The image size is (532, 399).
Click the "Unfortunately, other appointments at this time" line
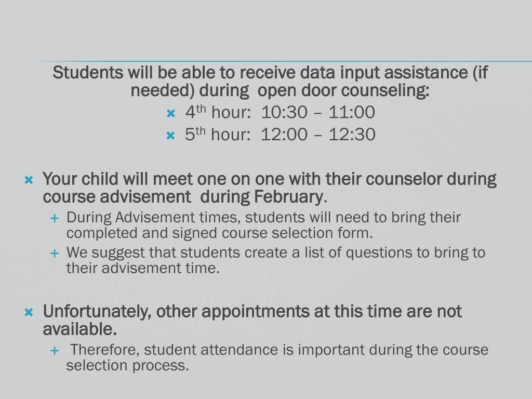click(x=252, y=311)
